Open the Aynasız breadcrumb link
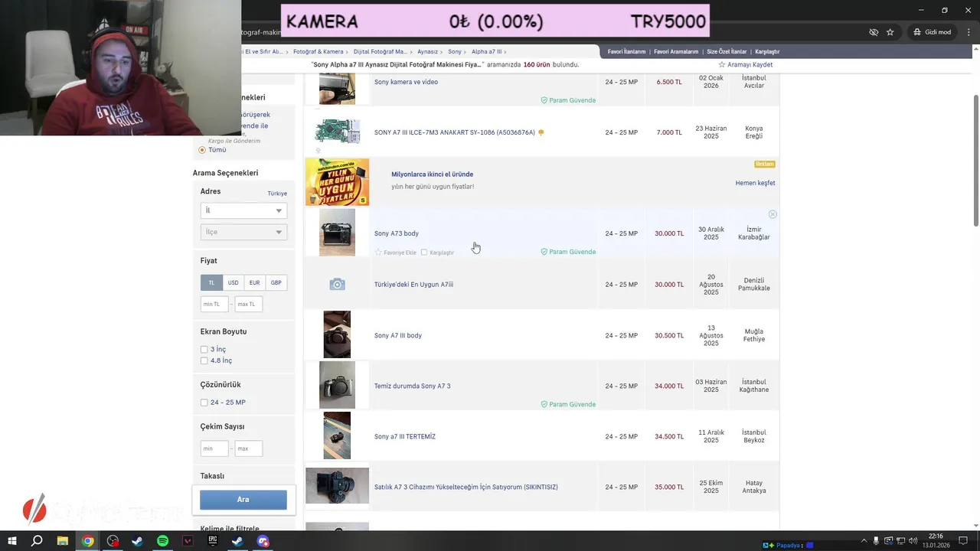 [x=427, y=52]
